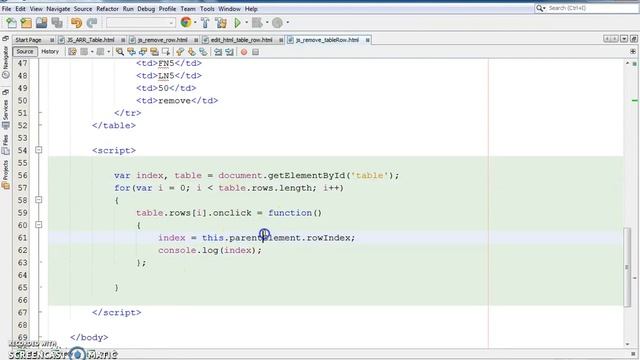The image size is (640, 360).
Task: Switch to the js_remove_row.html tab
Action: click(162, 40)
